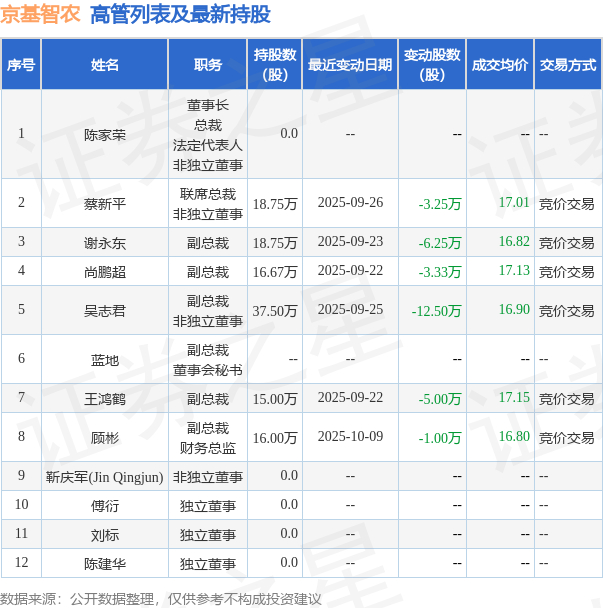Click the 联席总裁 position text
The height and width of the screenshot is (608, 603).
pos(208,194)
